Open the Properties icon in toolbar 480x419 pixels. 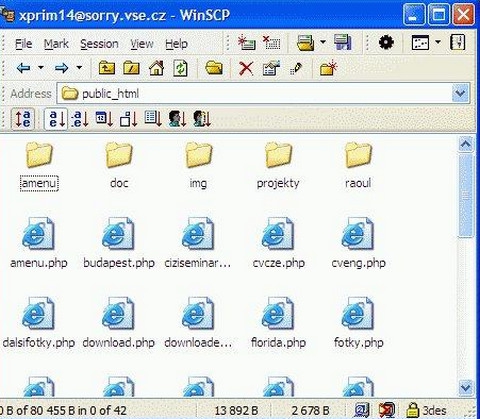[x=271, y=68]
